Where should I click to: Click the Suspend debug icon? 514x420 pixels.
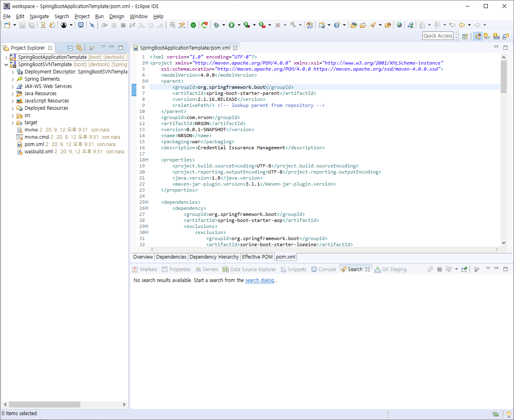[x=114, y=25]
